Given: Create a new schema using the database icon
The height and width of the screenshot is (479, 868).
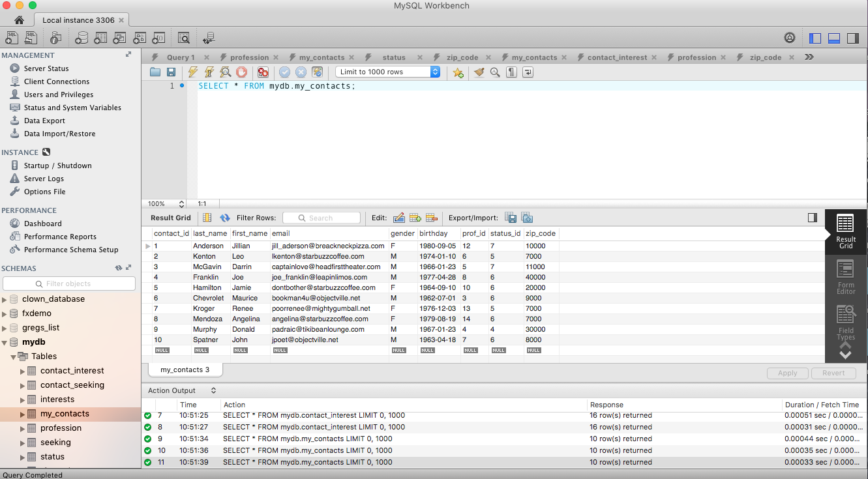Looking at the screenshot, I should [82, 38].
